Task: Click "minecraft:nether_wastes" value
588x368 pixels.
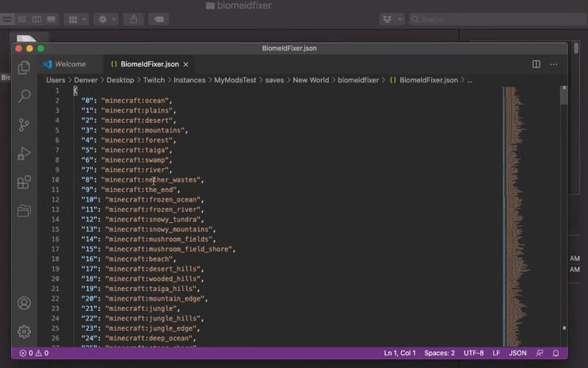Action: (151, 180)
